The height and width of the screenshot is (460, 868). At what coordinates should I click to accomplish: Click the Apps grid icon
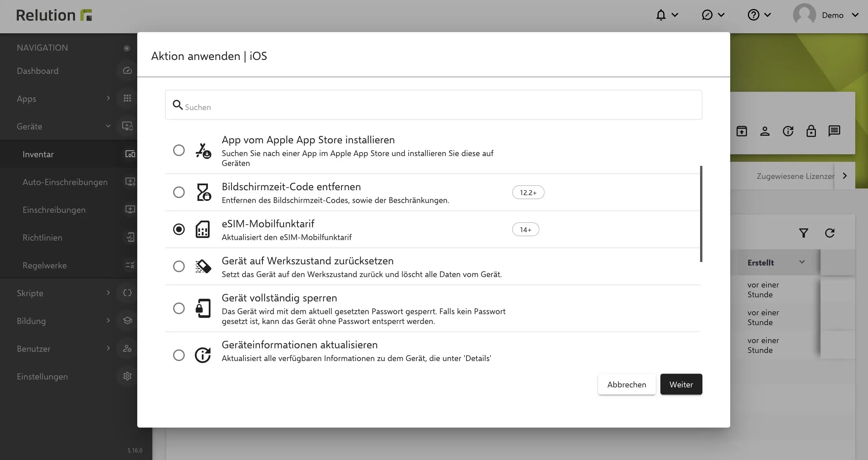click(x=127, y=98)
